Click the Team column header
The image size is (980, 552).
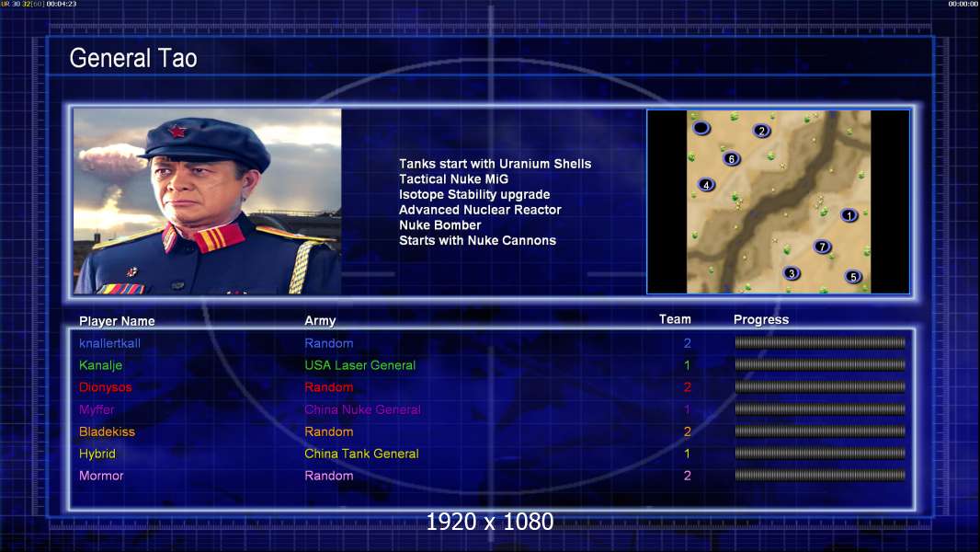[675, 319]
